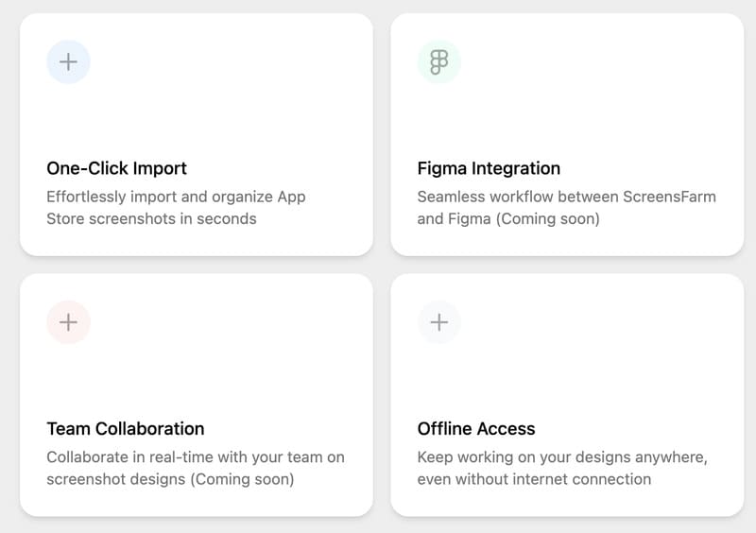Click 'even without internet connection' text line

tap(534, 479)
